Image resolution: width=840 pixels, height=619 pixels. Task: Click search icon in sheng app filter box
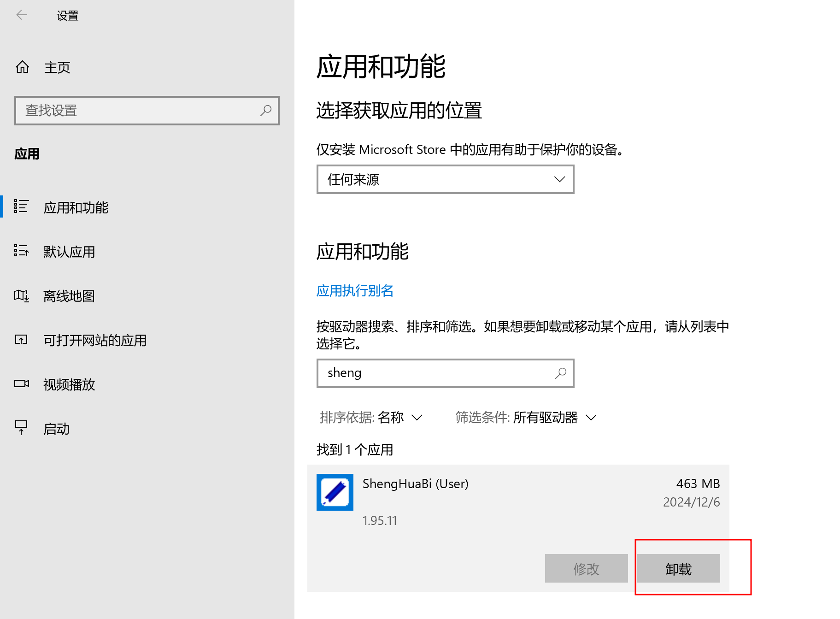click(x=560, y=373)
